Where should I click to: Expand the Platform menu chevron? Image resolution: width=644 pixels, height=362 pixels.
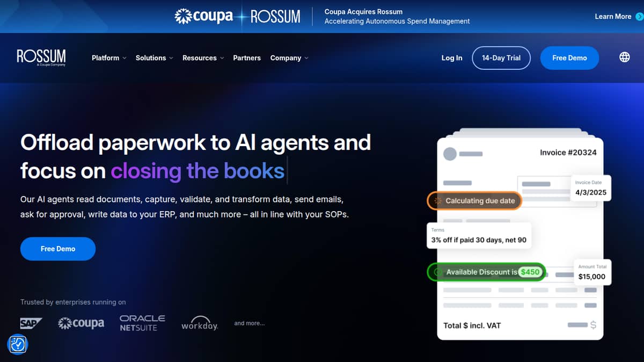[x=125, y=58]
